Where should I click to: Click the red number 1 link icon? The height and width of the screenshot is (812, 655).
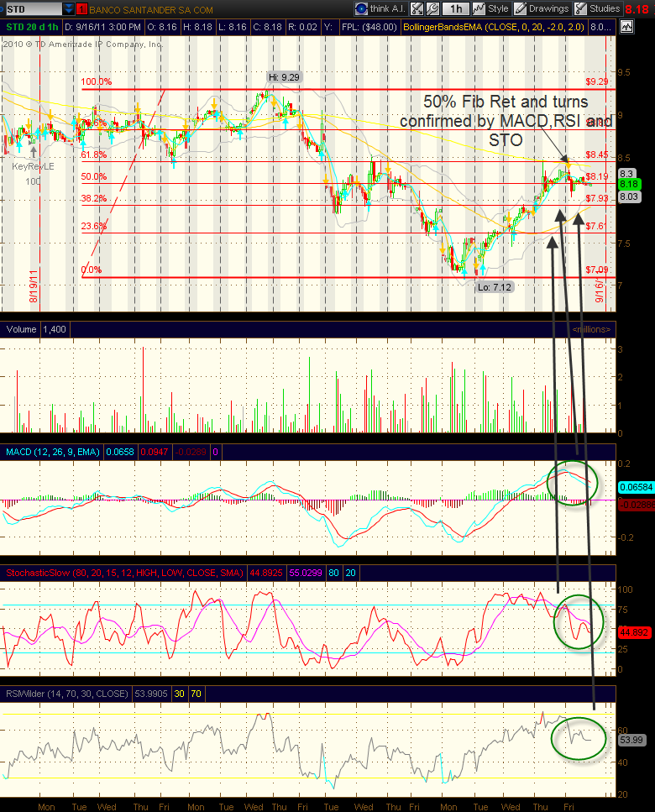pos(81,9)
